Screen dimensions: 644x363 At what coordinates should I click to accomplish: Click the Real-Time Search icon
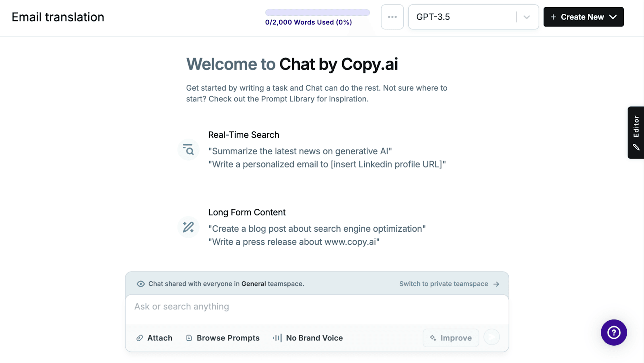188,150
